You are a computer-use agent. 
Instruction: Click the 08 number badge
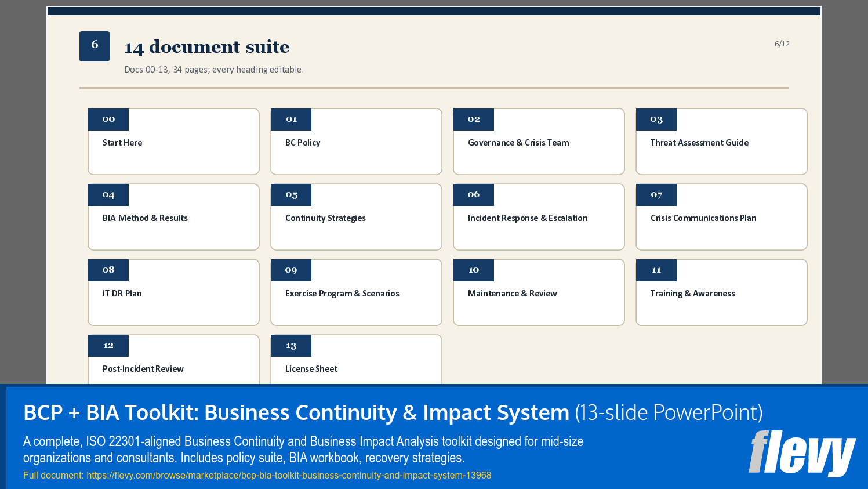pos(108,270)
